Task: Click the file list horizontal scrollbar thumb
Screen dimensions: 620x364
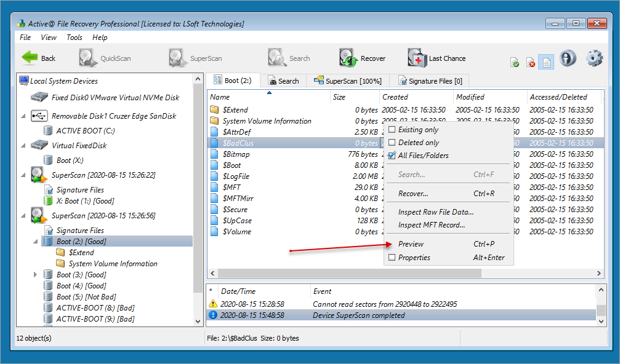Action: click(x=350, y=273)
